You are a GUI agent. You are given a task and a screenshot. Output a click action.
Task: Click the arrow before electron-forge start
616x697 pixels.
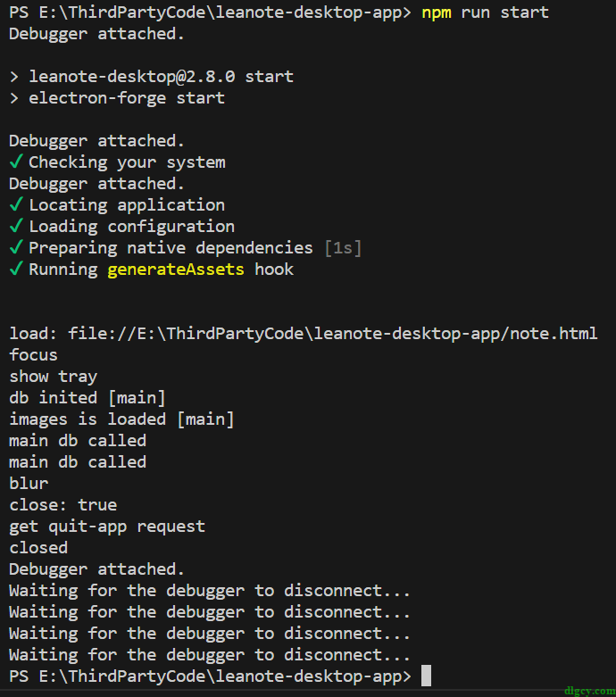(14, 98)
